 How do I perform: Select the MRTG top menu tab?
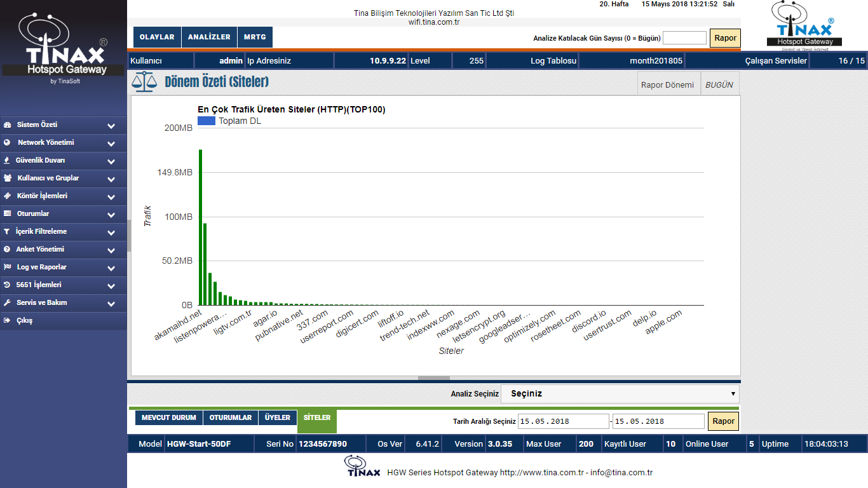coord(255,37)
